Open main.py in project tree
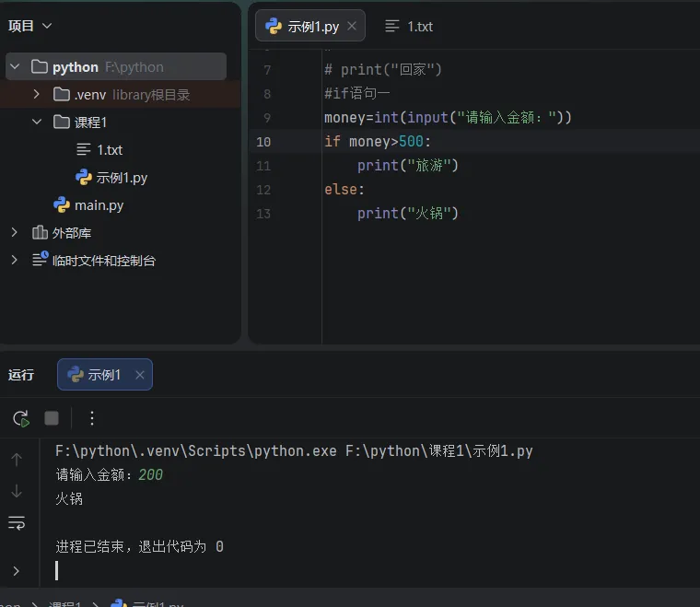This screenshot has height=607, width=700. pos(88,204)
